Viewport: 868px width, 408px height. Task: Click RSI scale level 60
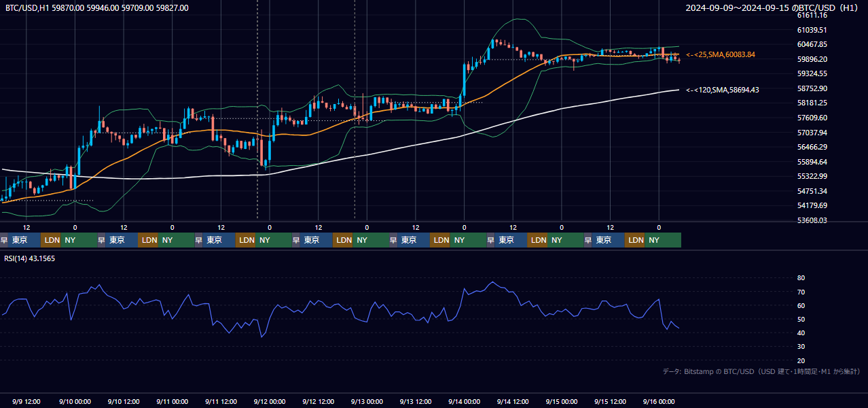801,305
